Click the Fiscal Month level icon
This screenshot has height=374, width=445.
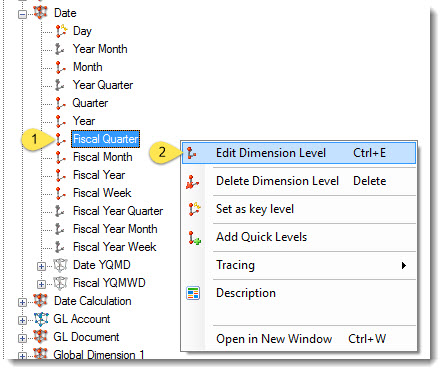(60, 157)
